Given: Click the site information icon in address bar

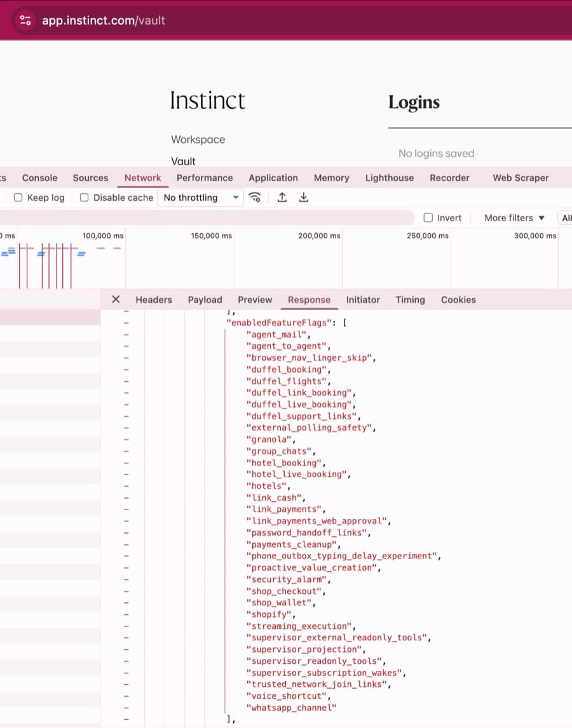Looking at the screenshot, I should coord(25,20).
